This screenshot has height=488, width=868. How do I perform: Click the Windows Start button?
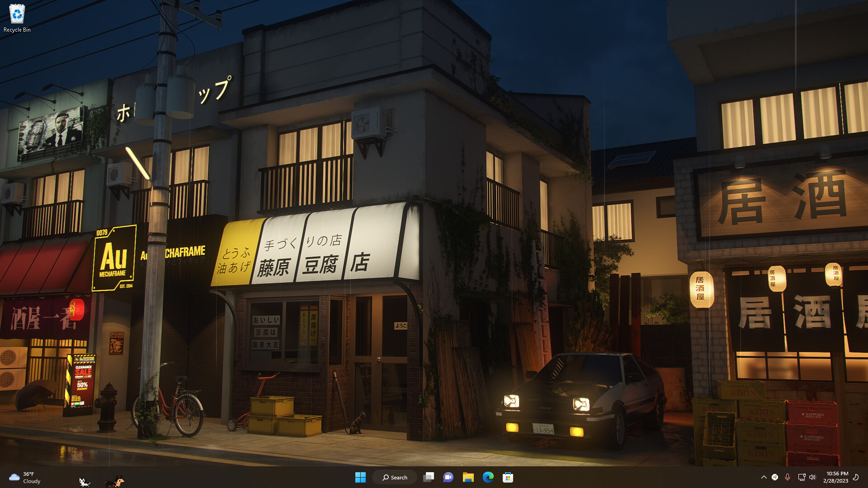[x=360, y=477]
